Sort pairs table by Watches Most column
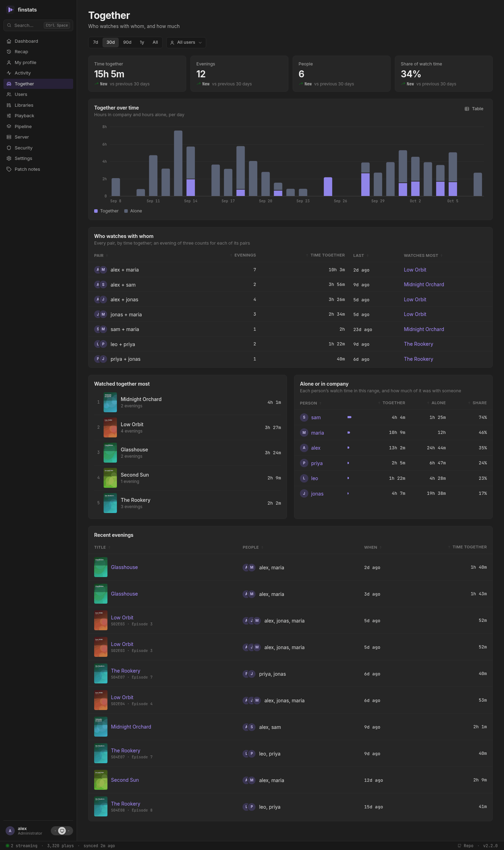The height and width of the screenshot is (850, 504). [423, 255]
